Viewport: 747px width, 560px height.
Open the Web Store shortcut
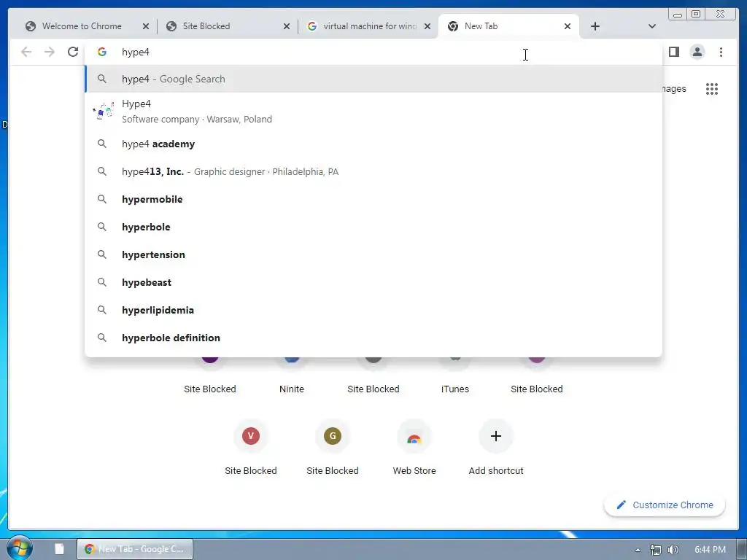point(414,448)
